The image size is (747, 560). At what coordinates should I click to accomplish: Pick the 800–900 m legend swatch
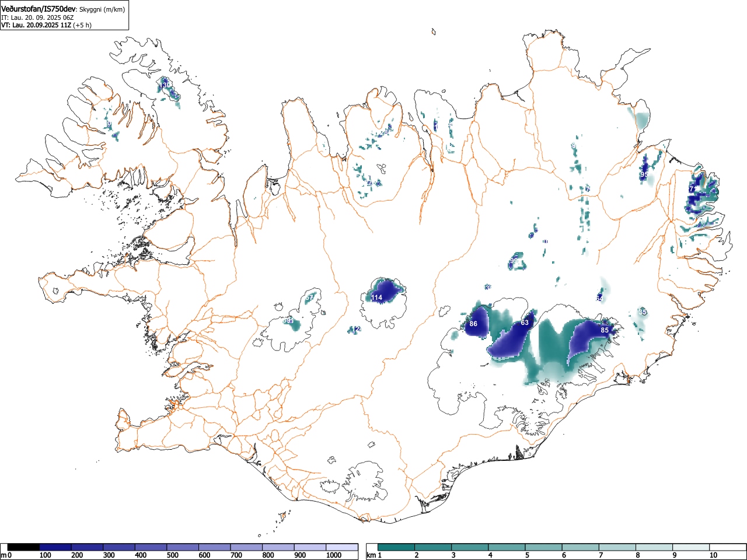(x=278, y=547)
